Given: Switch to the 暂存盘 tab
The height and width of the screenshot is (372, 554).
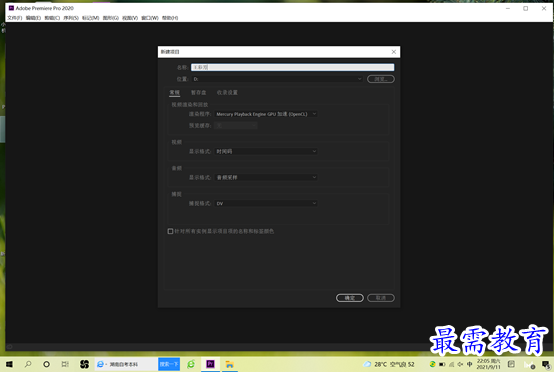Looking at the screenshot, I should click(198, 93).
